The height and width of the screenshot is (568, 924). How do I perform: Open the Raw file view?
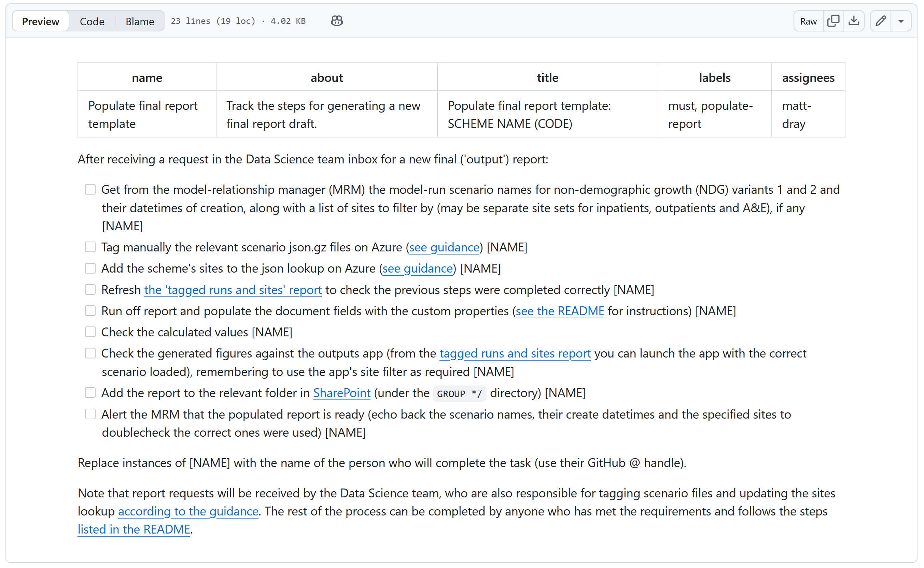pos(808,21)
